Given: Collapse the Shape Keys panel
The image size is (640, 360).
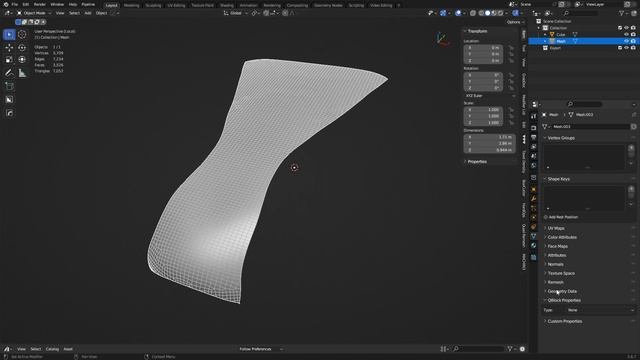Looking at the screenshot, I should (x=558, y=179).
